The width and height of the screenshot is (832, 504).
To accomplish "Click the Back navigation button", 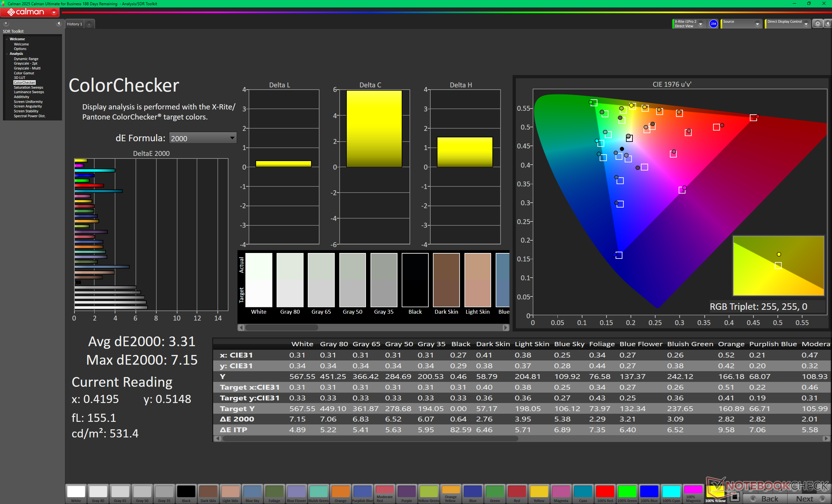I will (x=765, y=498).
